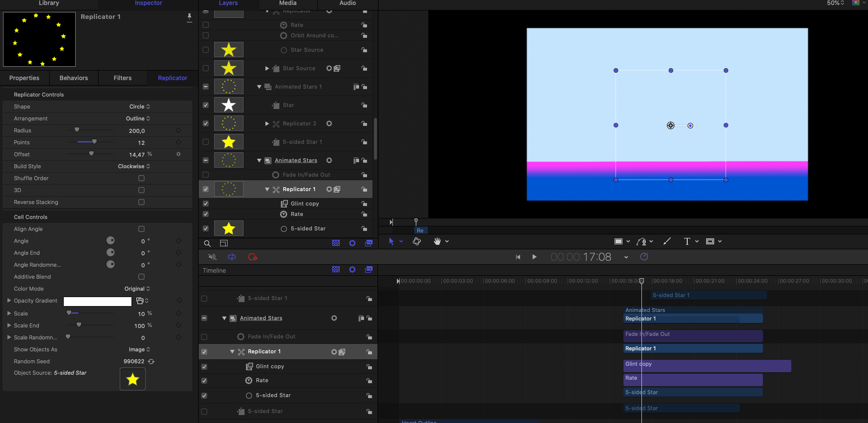Select the Text tool in the canvas toolbar

(687, 241)
